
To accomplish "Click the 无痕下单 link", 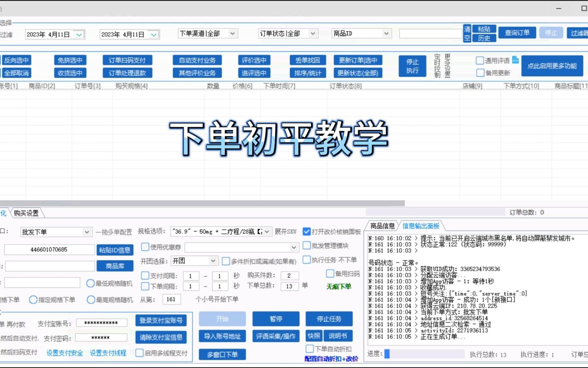I will coord(339,287).
